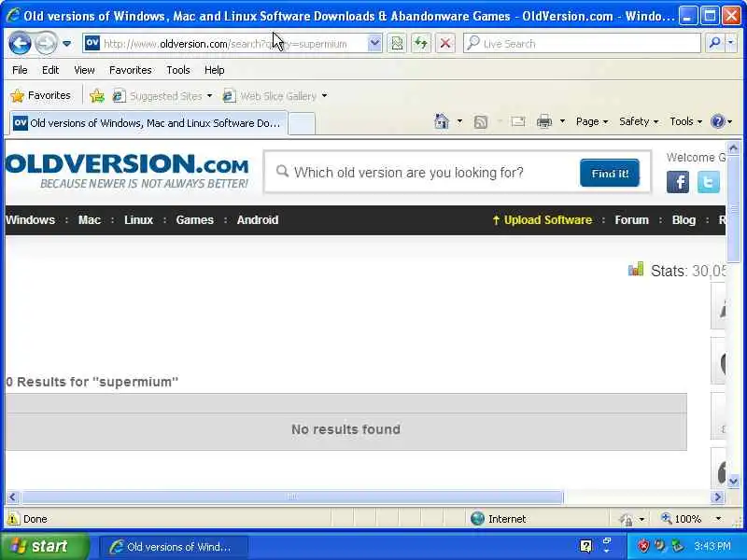The image size is (747, 560).
Task: Click the Find it! button
Action: tap(610, 173)
